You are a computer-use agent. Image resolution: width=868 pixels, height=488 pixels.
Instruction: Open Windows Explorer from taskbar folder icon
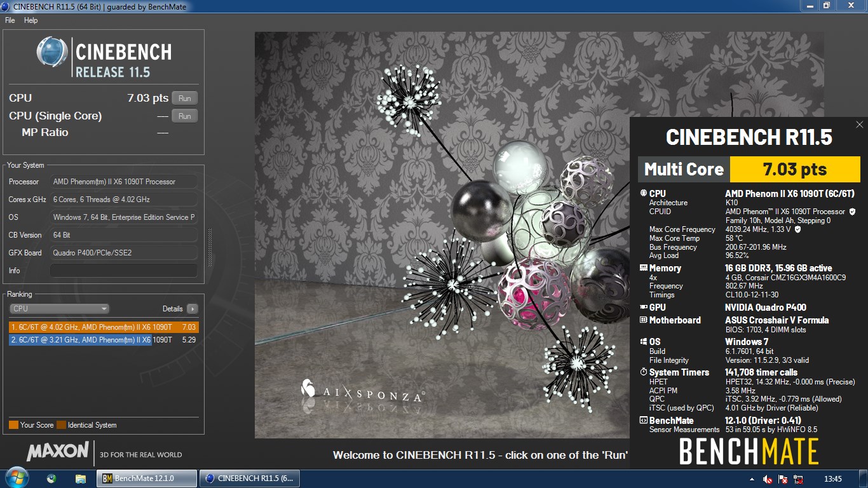(x=80, y=478)
